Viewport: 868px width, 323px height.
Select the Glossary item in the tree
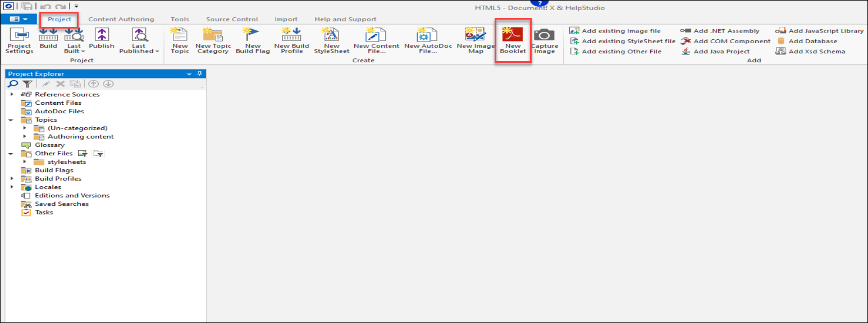[49, 145]
